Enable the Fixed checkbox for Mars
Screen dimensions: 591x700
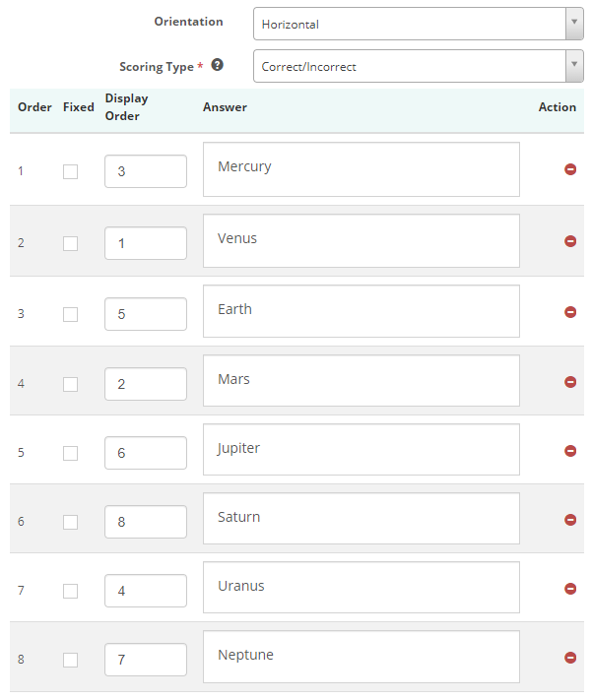(70, 384)
